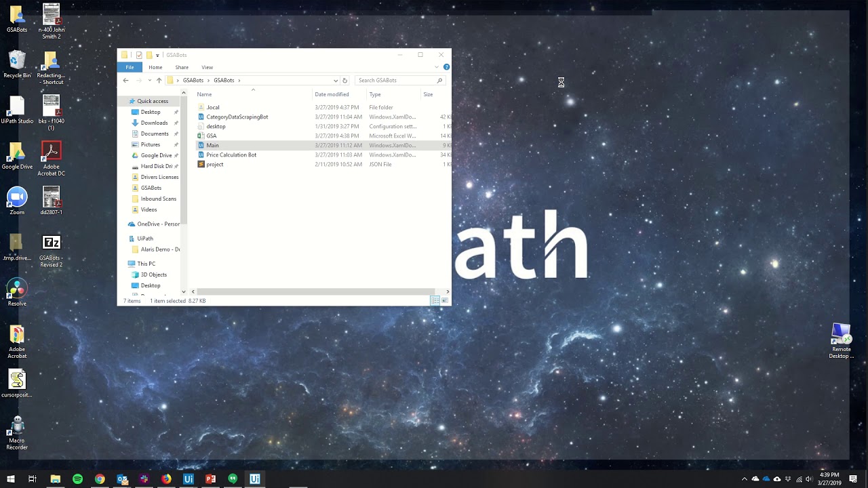Open Pictures in Quick access

(151, 144)
